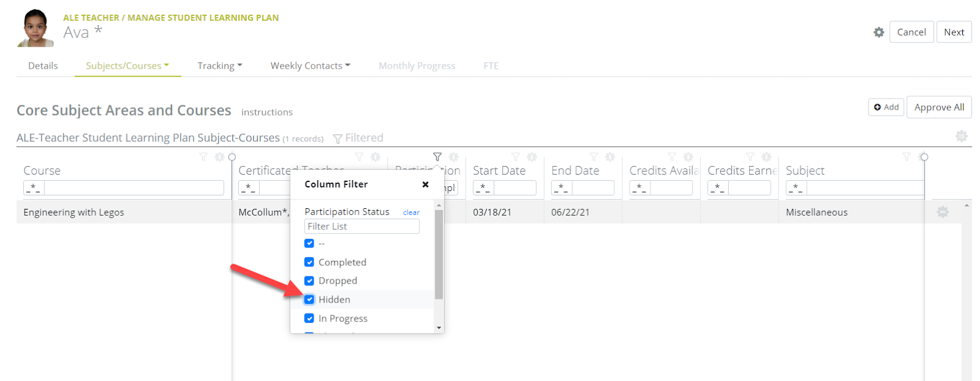Image resolution: width=980 pixels, height=381 pixels.
Task: Open gear settings in Engineering with Legos row
Action: [x=942, y=212]
